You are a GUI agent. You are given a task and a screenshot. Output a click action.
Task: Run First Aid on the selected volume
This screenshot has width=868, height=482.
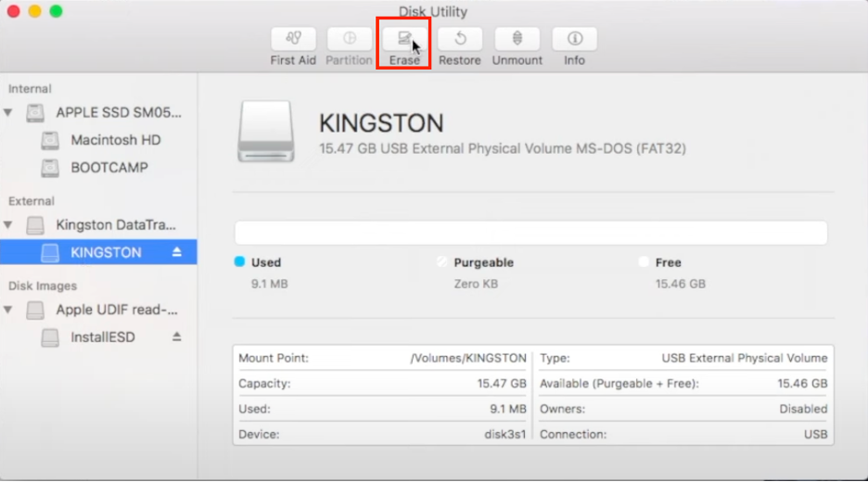click(x=293, y=39)
